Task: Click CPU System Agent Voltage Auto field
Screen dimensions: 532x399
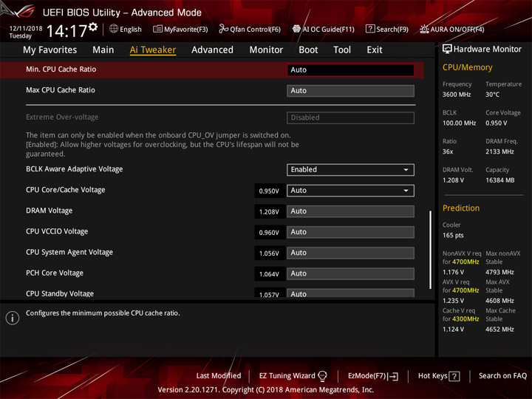Action: (x=350, y=253)
